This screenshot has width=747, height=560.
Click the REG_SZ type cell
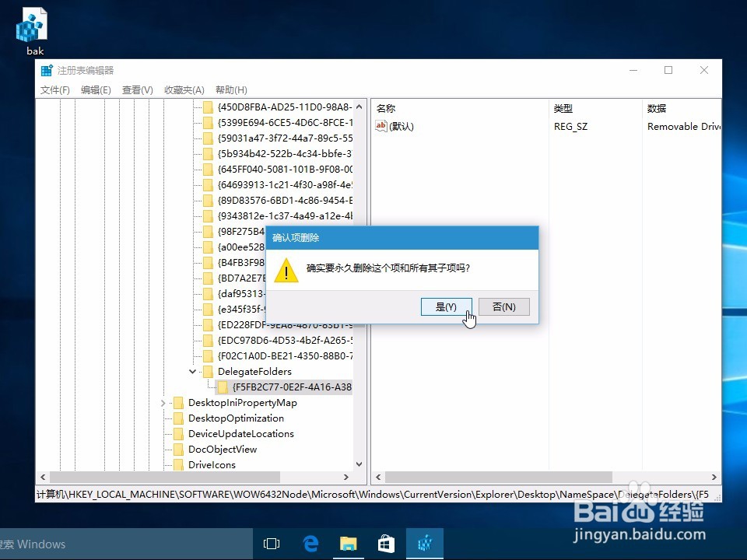point(570,127)
